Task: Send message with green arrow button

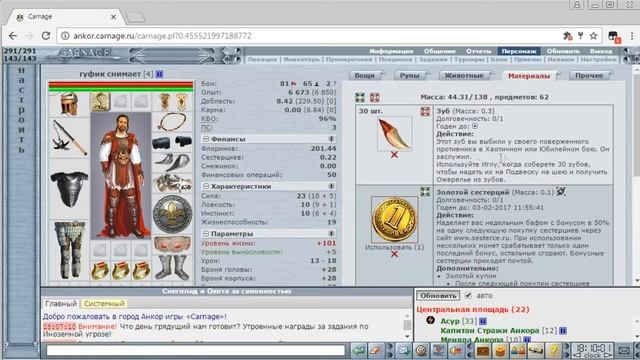Action: click(x=359, y=350)
